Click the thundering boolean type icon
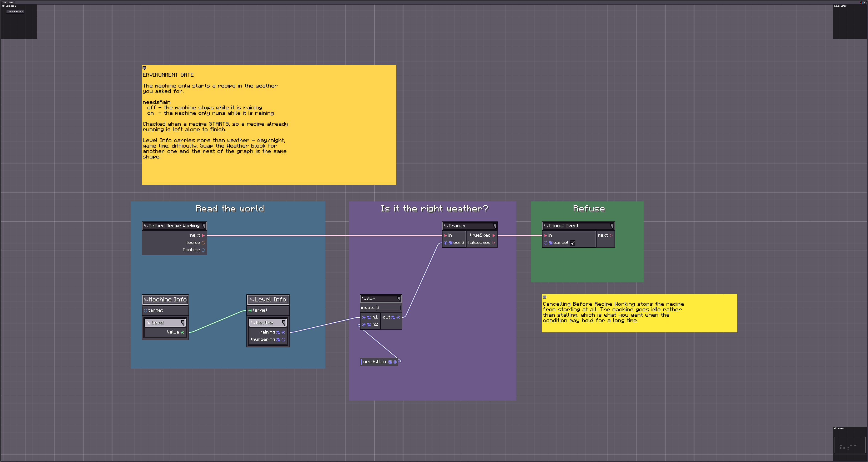Image resolution: width=868 pixels, height=462 pixels. point(278,340)
